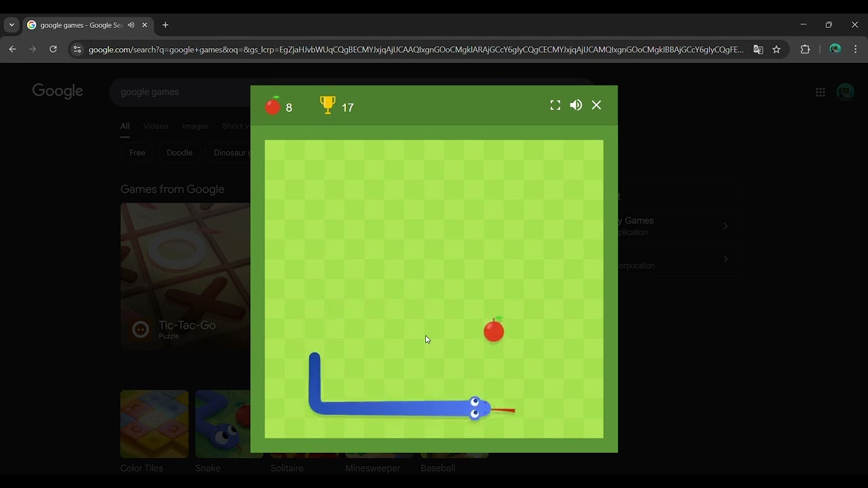Close the google games tab
This screenshot has width=868, height=488.
(x=144, y=25)
